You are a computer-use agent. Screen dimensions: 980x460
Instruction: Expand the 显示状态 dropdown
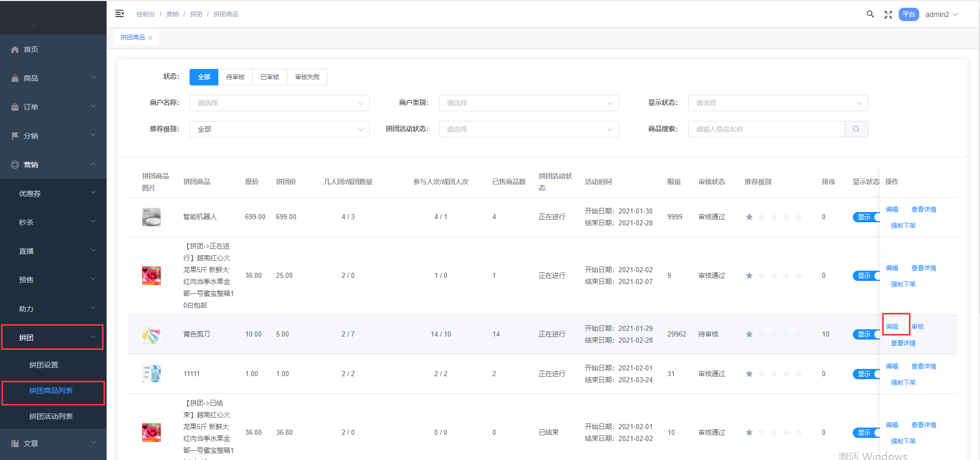(777, 103)
